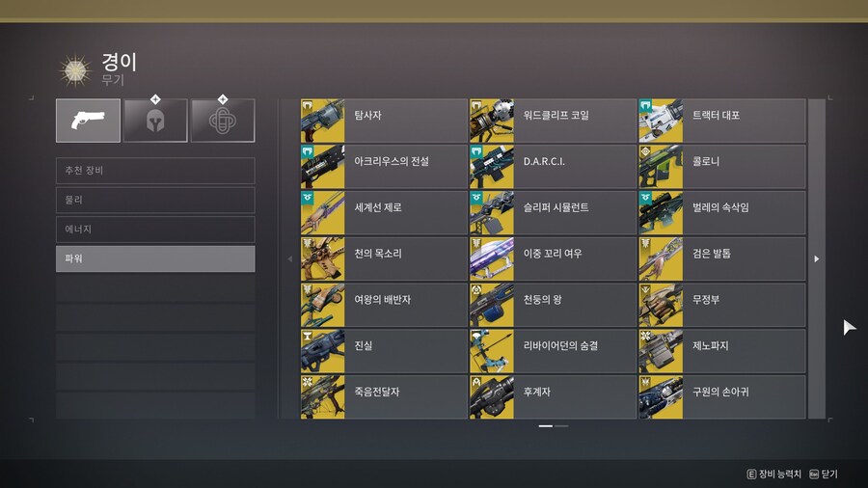Open the D.A.R.C.I. sniper rifle entry
Image resolution: width=868 pixels, height=488 pixels.
[553, 167]
